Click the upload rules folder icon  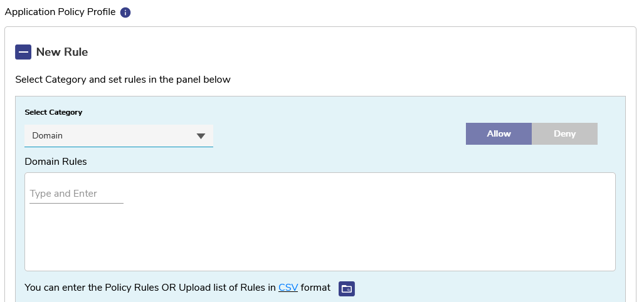click(347, 288)
